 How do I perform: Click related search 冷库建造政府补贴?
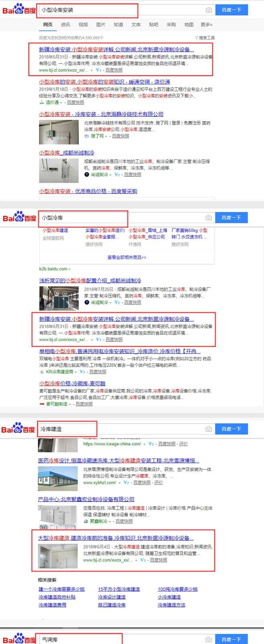[57, 597]
